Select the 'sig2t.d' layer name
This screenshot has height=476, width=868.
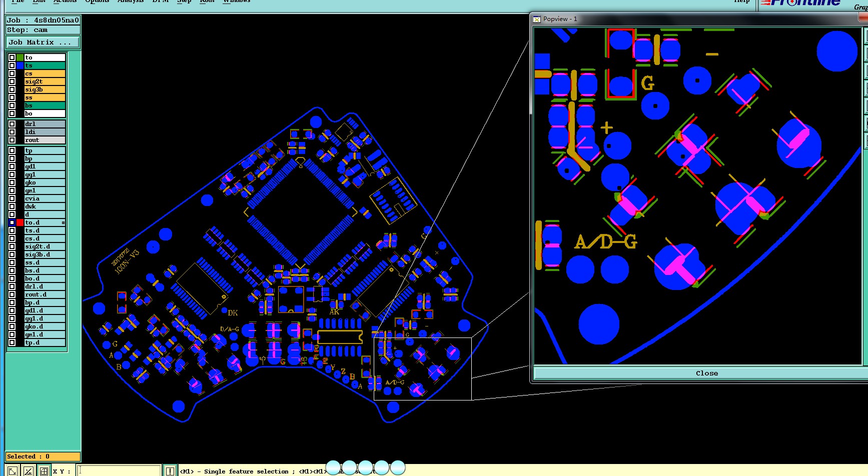pos(45,246)
